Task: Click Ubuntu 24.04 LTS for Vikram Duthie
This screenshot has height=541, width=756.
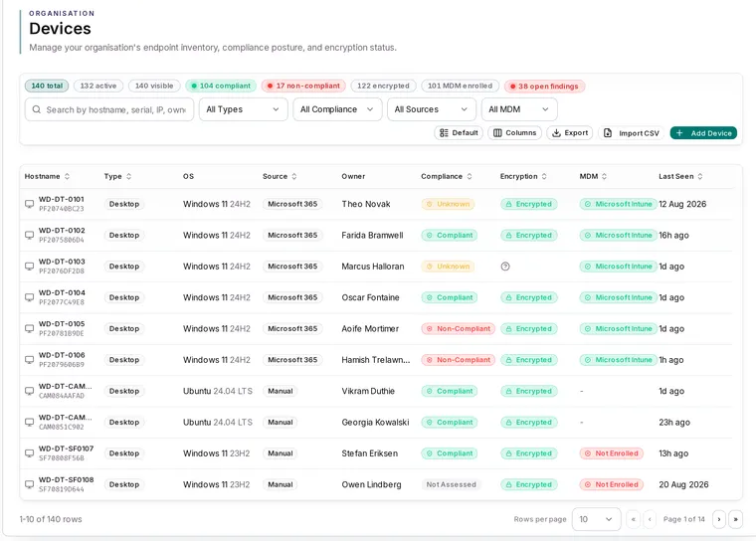Action: pos(218,391)
